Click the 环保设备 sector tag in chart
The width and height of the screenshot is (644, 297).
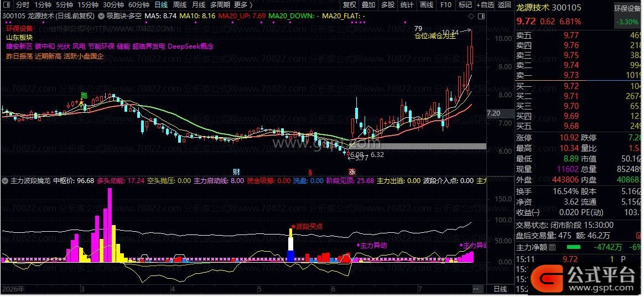coord(19,29)
